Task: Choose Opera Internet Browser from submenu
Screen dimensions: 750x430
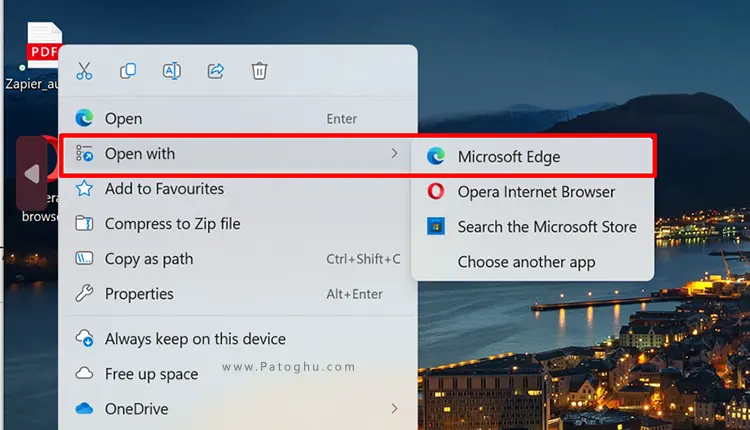Action: click(536, 192)
